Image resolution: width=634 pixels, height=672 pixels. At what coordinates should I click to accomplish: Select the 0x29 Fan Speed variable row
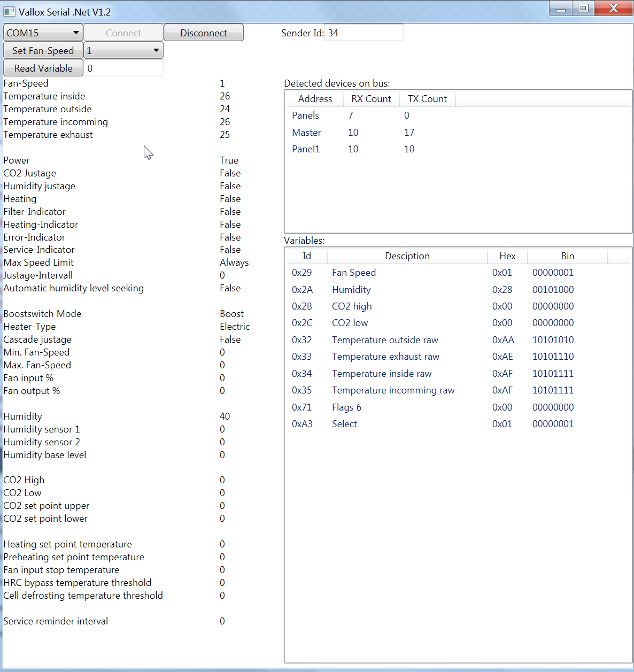point(458,273)
